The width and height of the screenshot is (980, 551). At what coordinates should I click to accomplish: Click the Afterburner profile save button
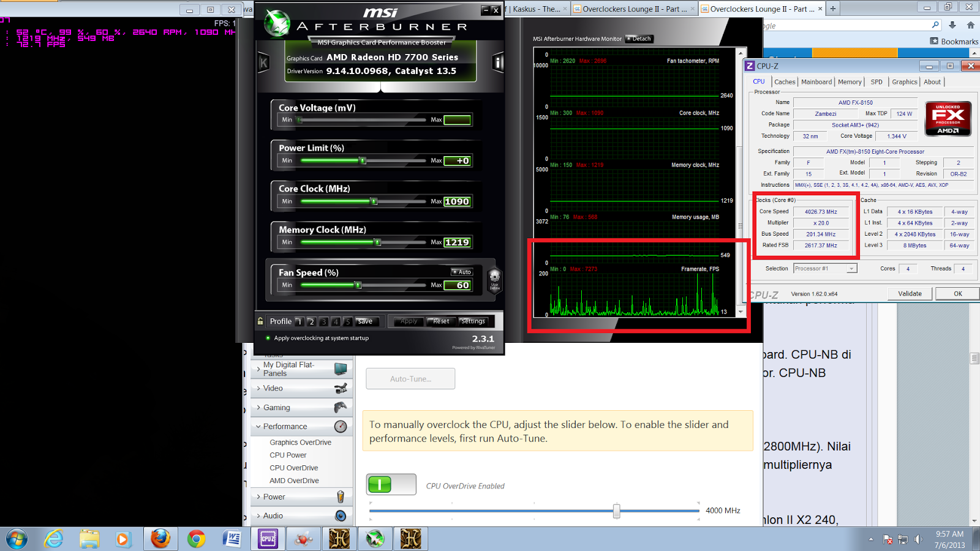tap(366, 321)
